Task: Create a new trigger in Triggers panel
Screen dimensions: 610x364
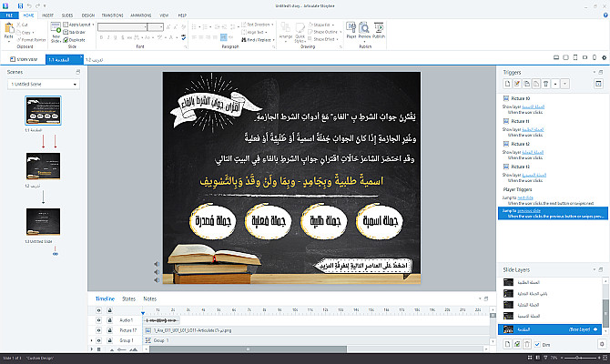Action: point(507,84)
